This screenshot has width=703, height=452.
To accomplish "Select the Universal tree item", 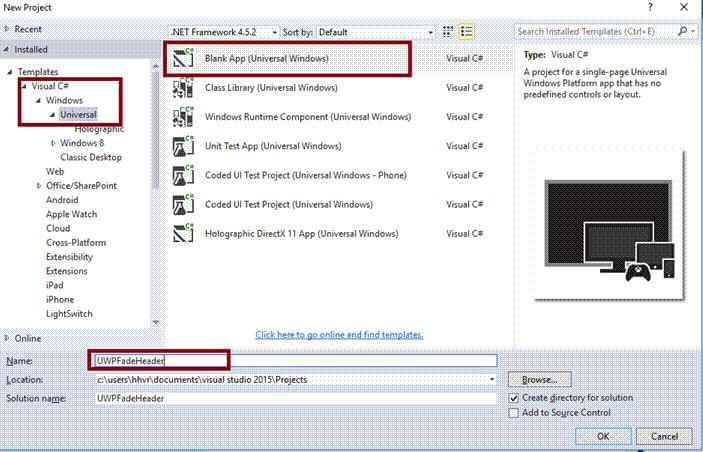I will [78, 114].
